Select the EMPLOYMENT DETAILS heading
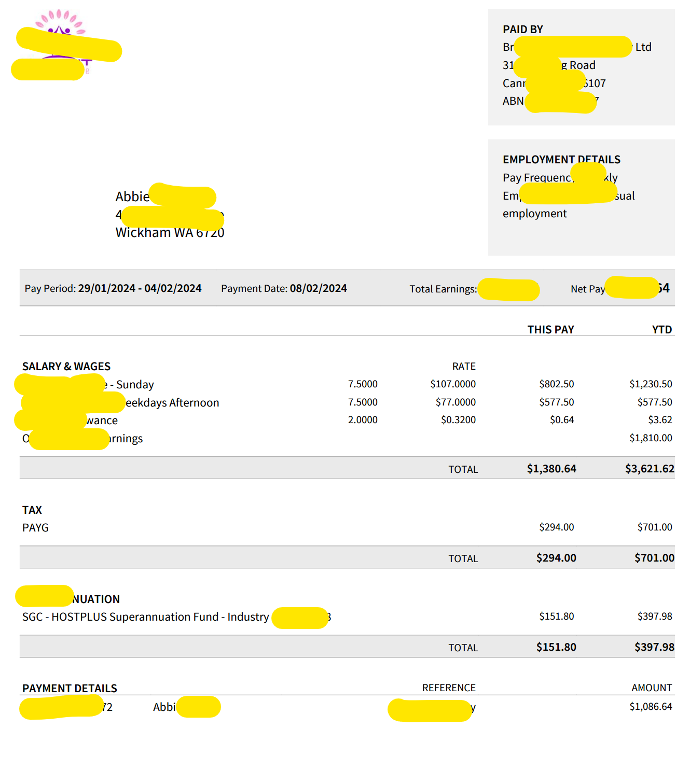 point(561,159)
